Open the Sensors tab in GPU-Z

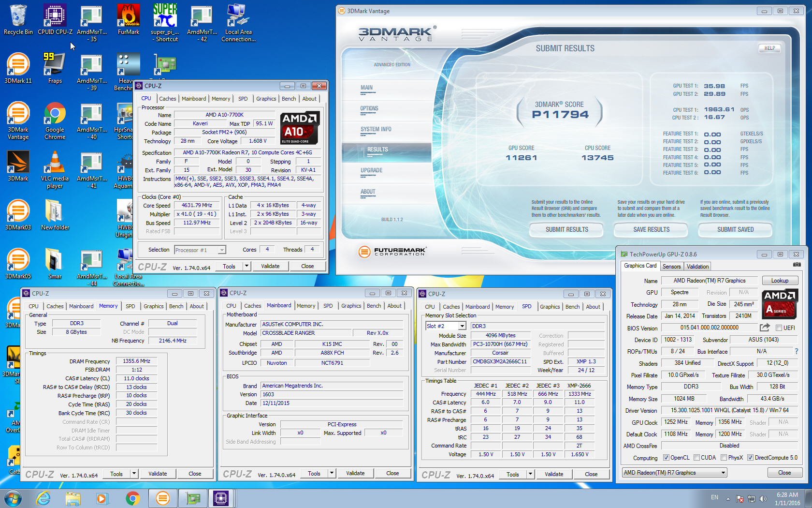671,267
